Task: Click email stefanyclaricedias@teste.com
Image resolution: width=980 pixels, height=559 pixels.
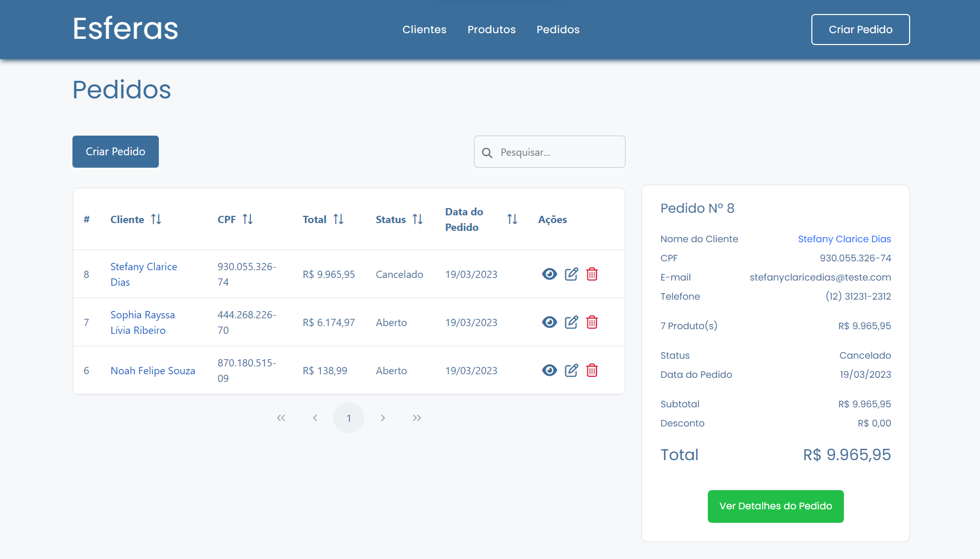Action: coord(820,277)
